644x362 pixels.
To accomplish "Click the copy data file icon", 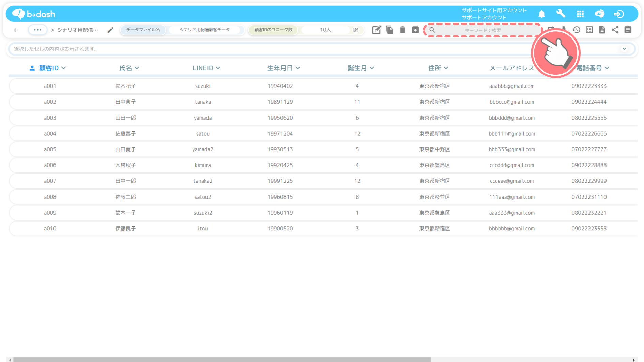I will point(389,30).
